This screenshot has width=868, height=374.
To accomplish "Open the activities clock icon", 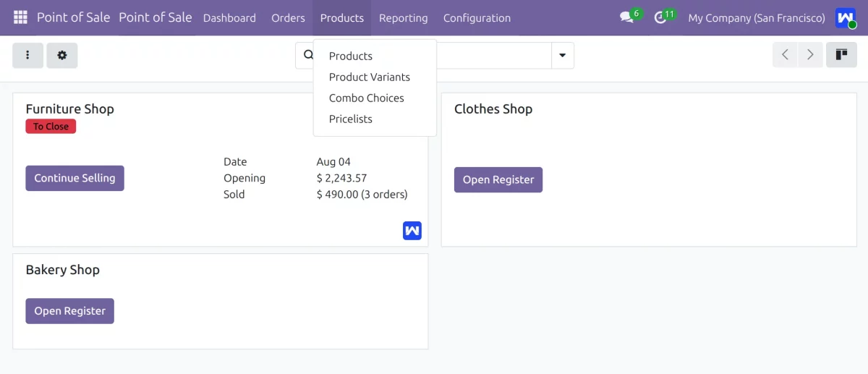I will [660, 17].
